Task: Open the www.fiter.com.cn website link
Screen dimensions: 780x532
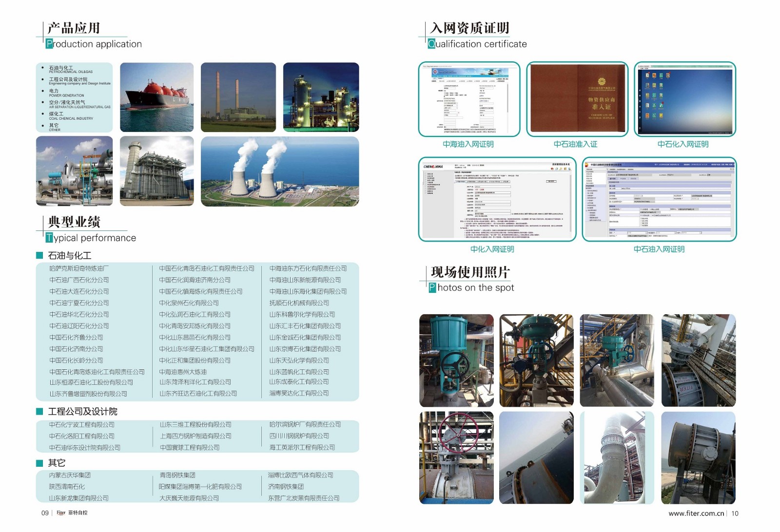Action: click(696, 513)
